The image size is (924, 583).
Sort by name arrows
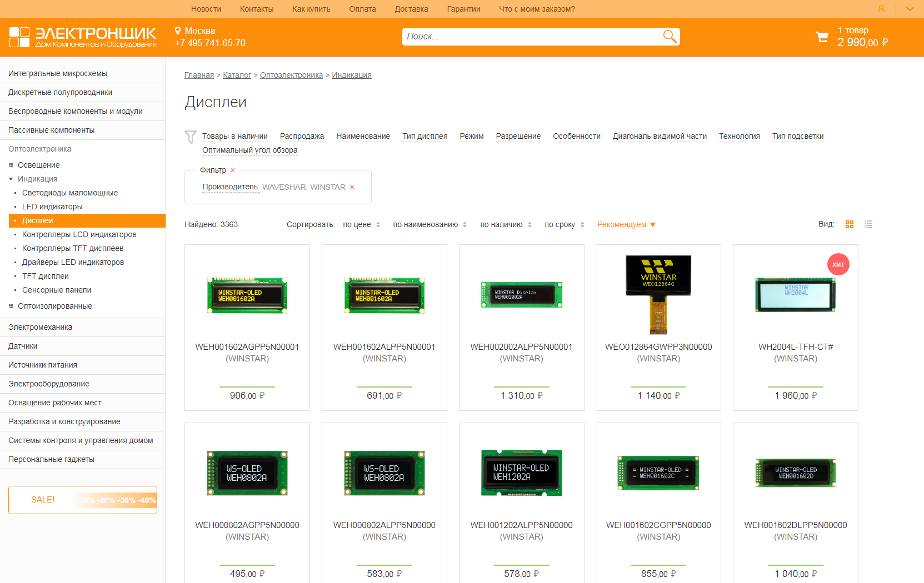[465, 225]
